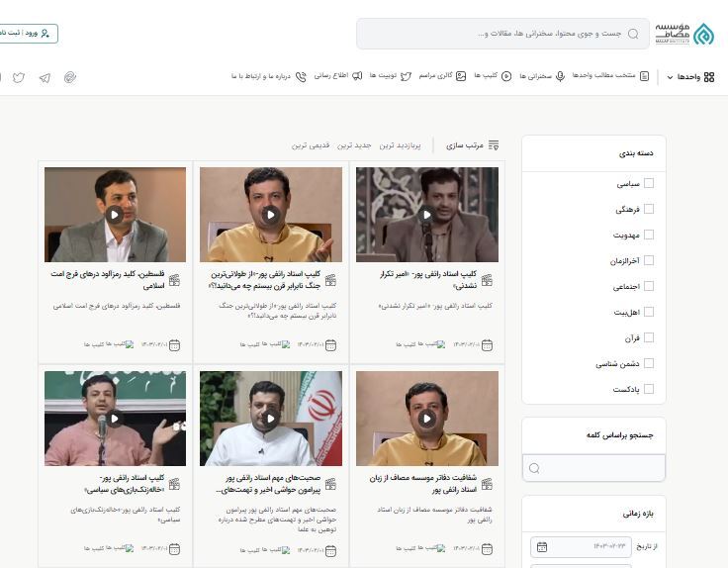Viewport: 728px width, 568px height.
Task: Click the sort filter icon beside مرتب سازی
Action: (494, 145)
